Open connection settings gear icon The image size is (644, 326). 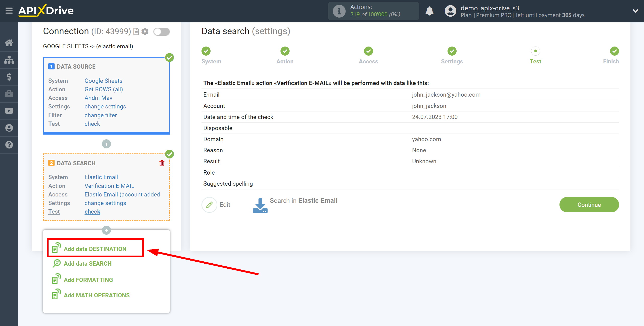(145, 31)
